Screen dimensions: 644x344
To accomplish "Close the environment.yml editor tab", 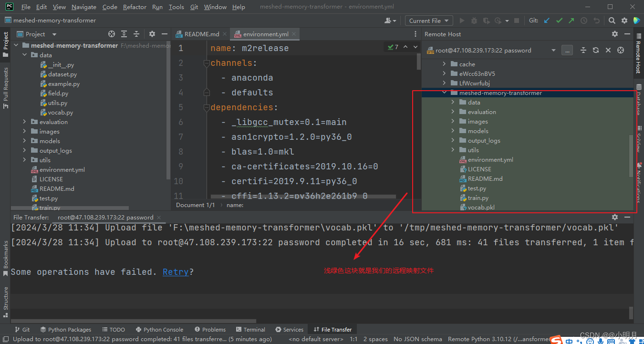I will [x=294, y=34].
